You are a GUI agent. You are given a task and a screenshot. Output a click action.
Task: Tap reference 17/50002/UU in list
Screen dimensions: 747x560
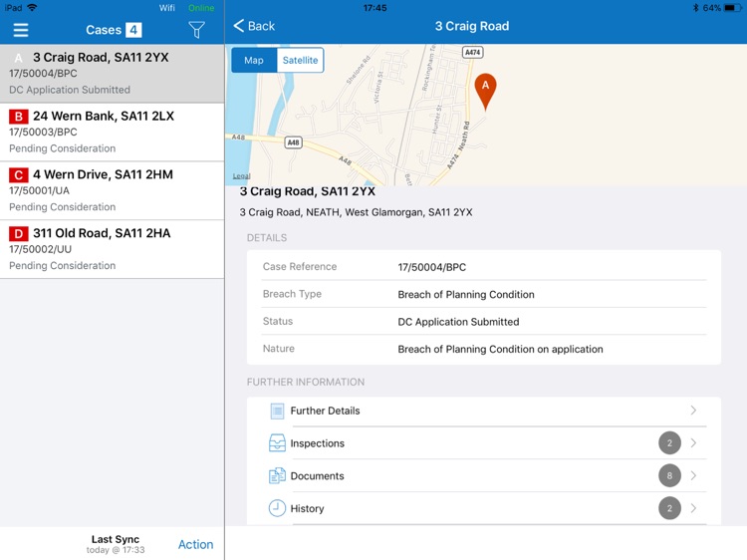pyautogui.click(x=40, y=249)
